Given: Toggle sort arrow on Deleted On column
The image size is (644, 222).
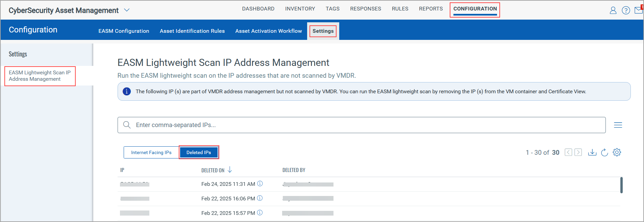Looking at the screenshot, I should [230, 170].
